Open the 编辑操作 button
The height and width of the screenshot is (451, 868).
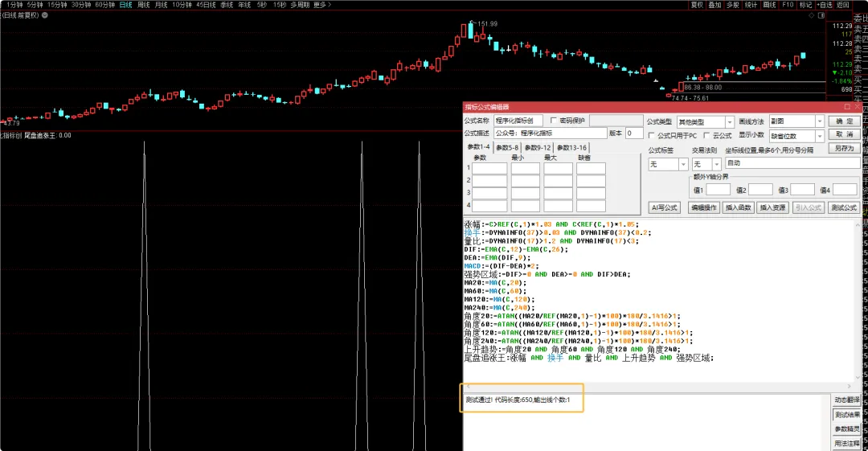(x=703, y=207)
